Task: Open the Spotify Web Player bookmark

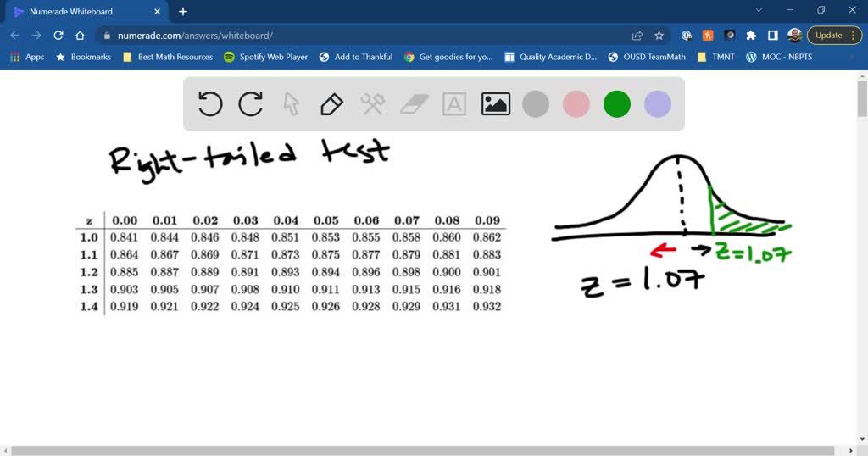Action: pos(265,57)
